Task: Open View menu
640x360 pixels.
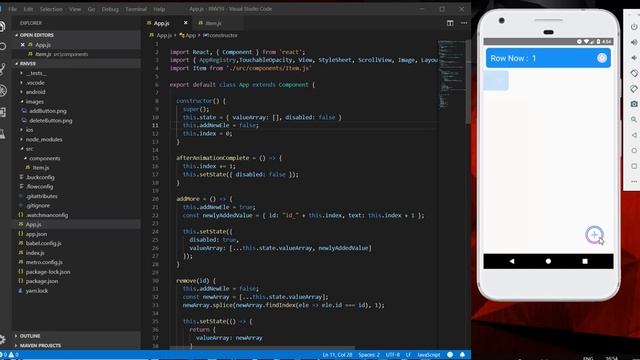Action: [x=75, y=9]
